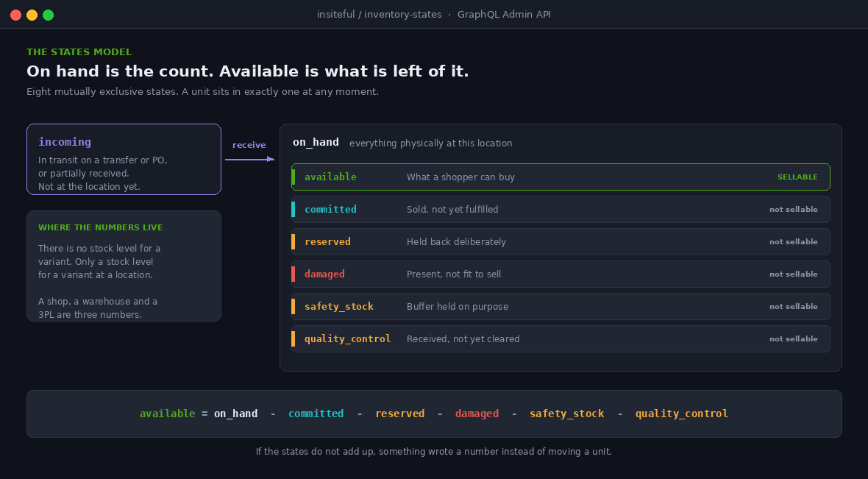Click 'Held back deliberately' description
868x479 pixels.
pos(456,242)
